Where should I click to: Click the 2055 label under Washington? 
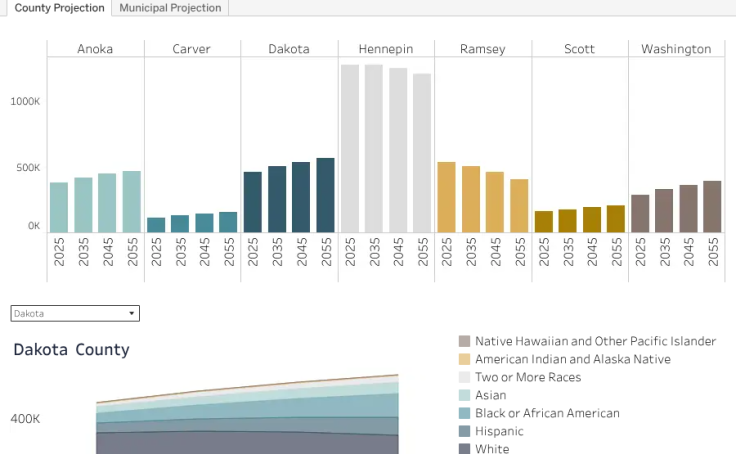point(713,252)
